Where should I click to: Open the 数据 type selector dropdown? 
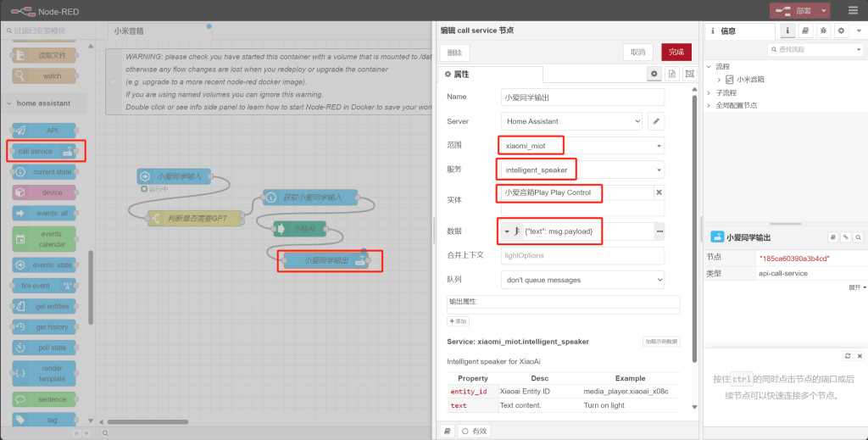pyautogui.click(x=512, y=231)
